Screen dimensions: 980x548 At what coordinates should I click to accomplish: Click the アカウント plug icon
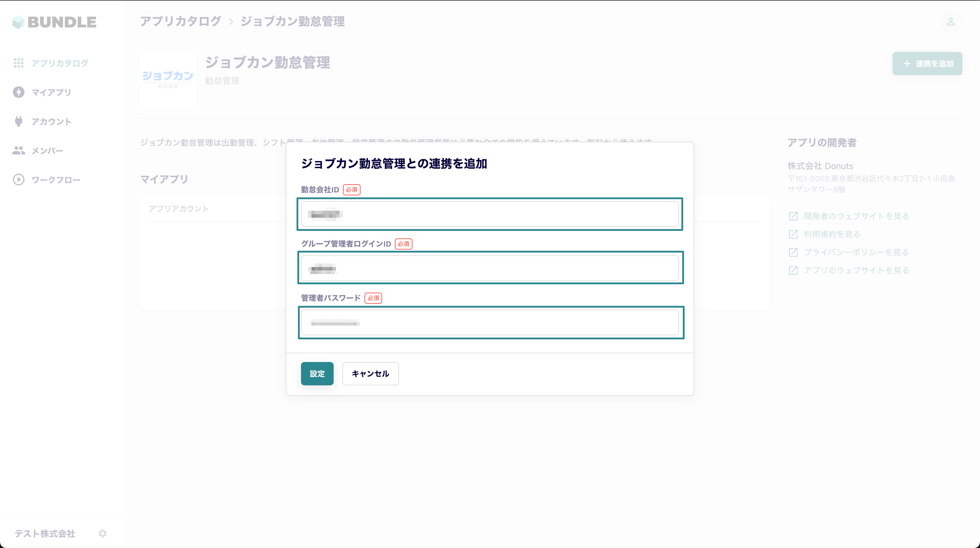(19, 121)
